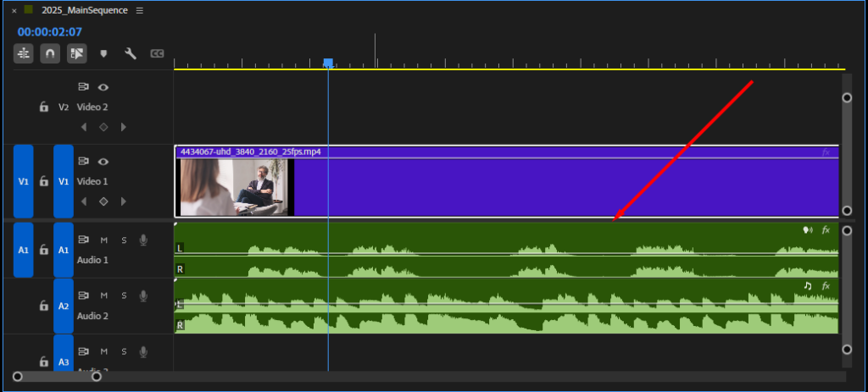Lock the A3 track

(x=44, y=362)
